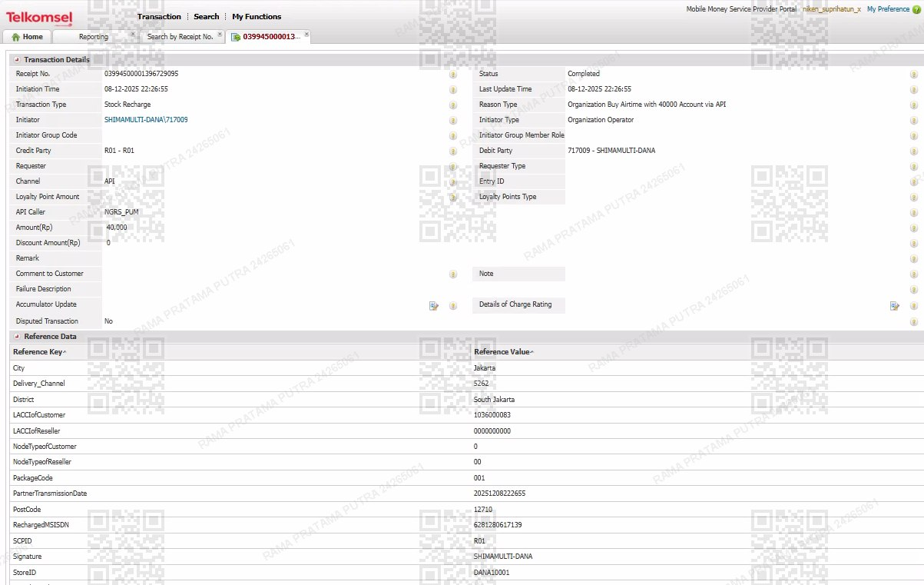Open the Accumulator Update details edit icon
Image resolution: width=924 pixels, height=585 pixels.
tap(434, 306)
